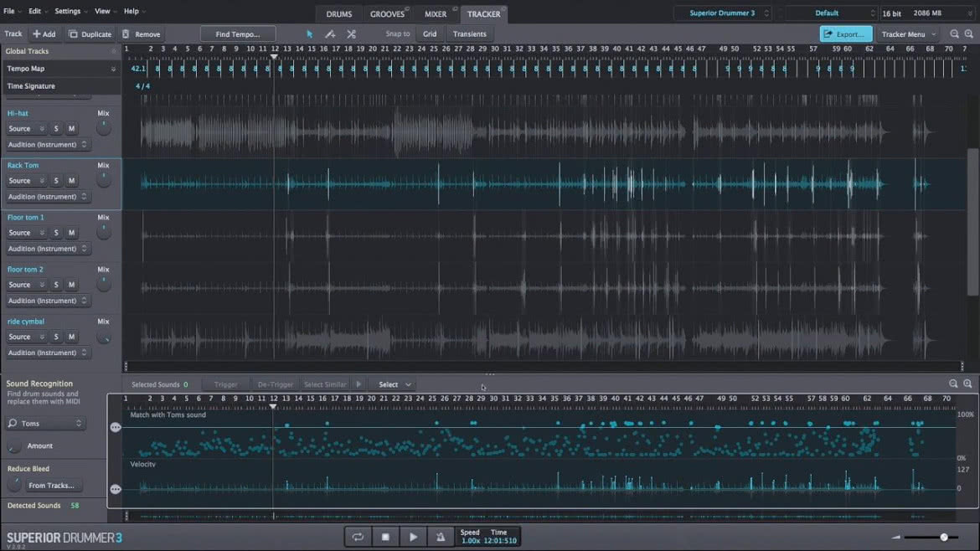Switch to the GROOVES tab
The width and height of the screenshot is (980, 551).
coord(388,13)
